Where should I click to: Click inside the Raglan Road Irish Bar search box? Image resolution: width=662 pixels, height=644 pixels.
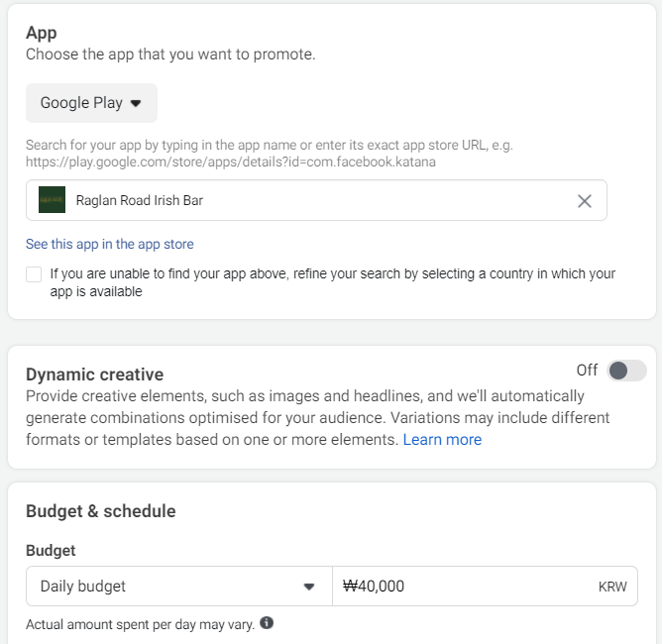pyautogui.click(x=316, y=200)
